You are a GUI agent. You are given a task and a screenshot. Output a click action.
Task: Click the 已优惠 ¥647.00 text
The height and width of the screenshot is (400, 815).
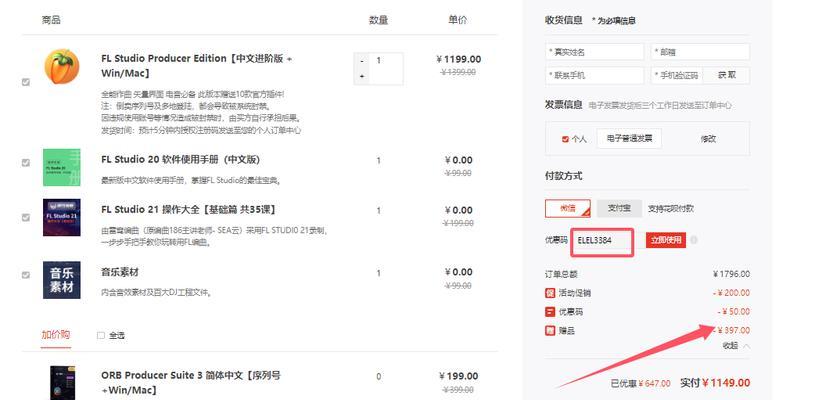[x=640, y=383]
